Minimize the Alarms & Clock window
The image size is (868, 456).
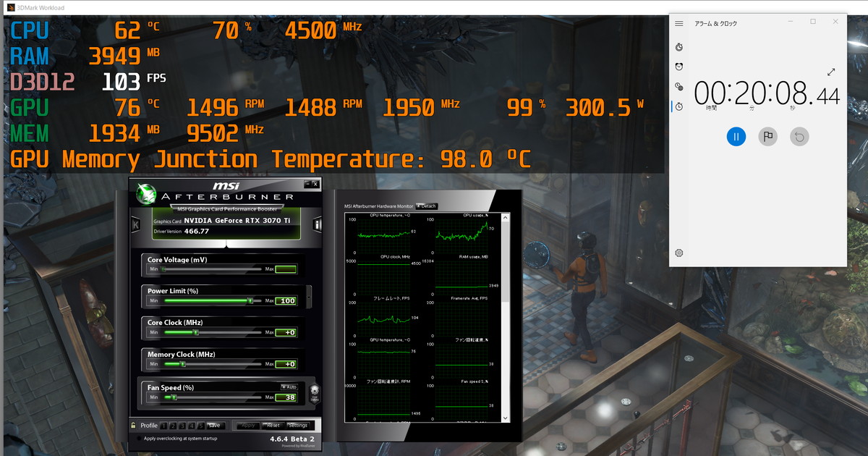tap(790, 22)
